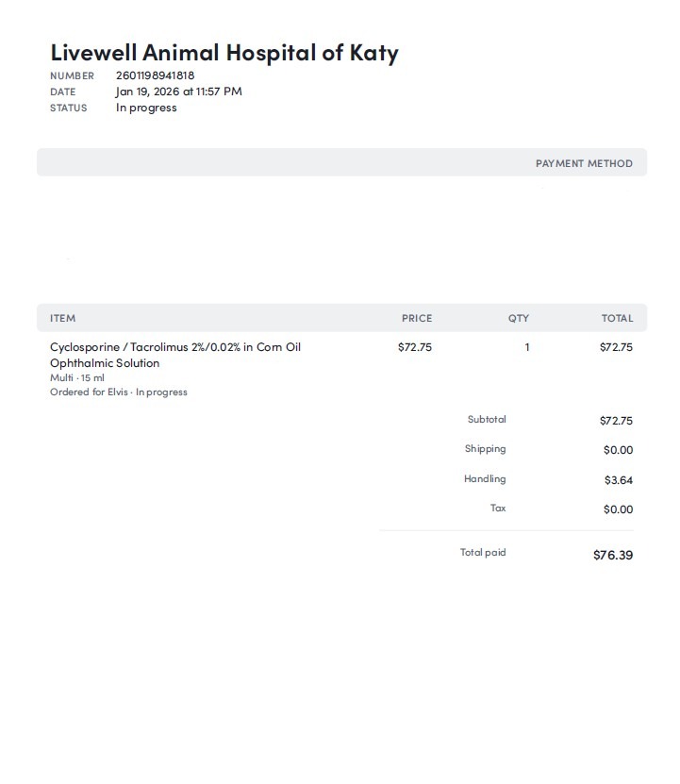
Task: Click the Multi · 15 ml description
Action: [x=77, y=377]
